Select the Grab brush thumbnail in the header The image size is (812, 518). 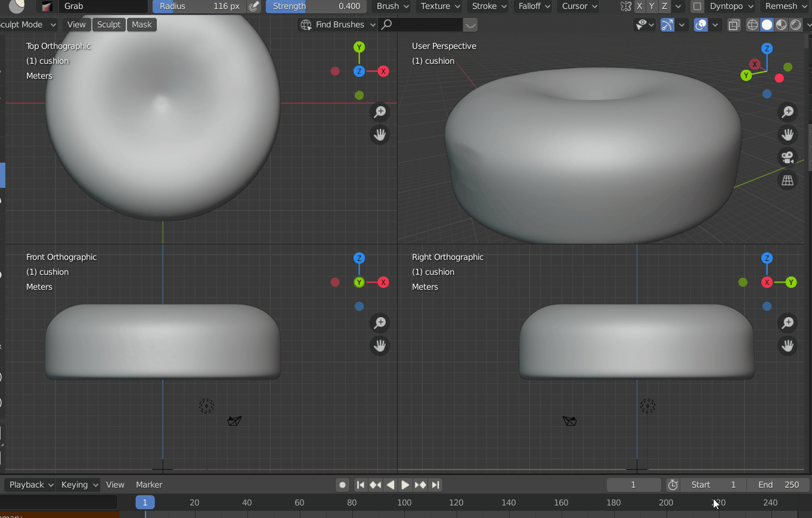tap(47, 7)
